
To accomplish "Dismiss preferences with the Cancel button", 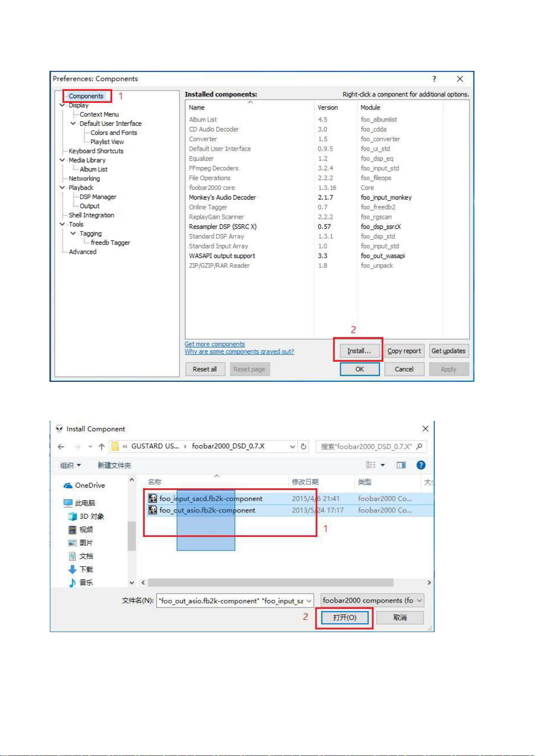I will click(x=404, y=369).
